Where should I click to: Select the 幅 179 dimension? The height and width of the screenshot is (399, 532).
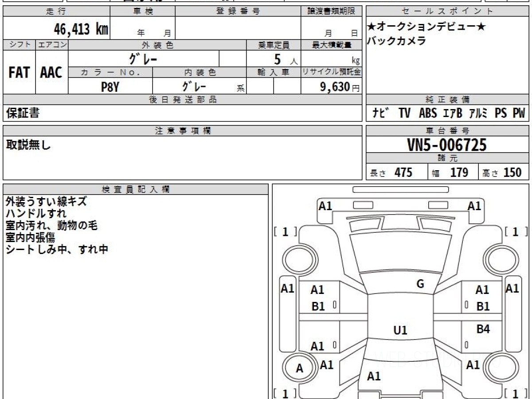click(x=450, y=172)
